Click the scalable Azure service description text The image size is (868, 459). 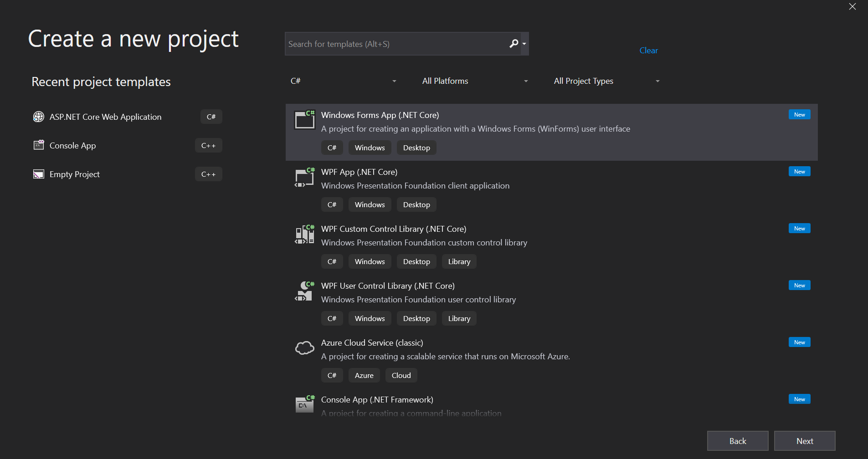pos(446,357)
